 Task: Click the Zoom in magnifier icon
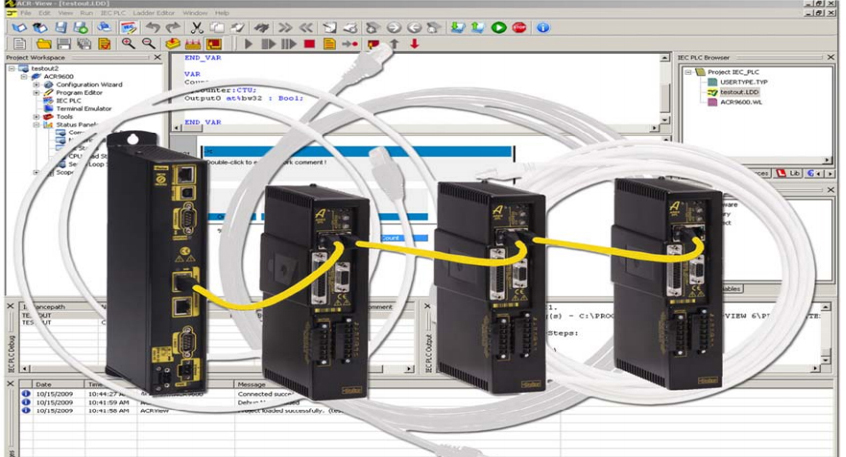pyautogui.click(x=128, y=44)
